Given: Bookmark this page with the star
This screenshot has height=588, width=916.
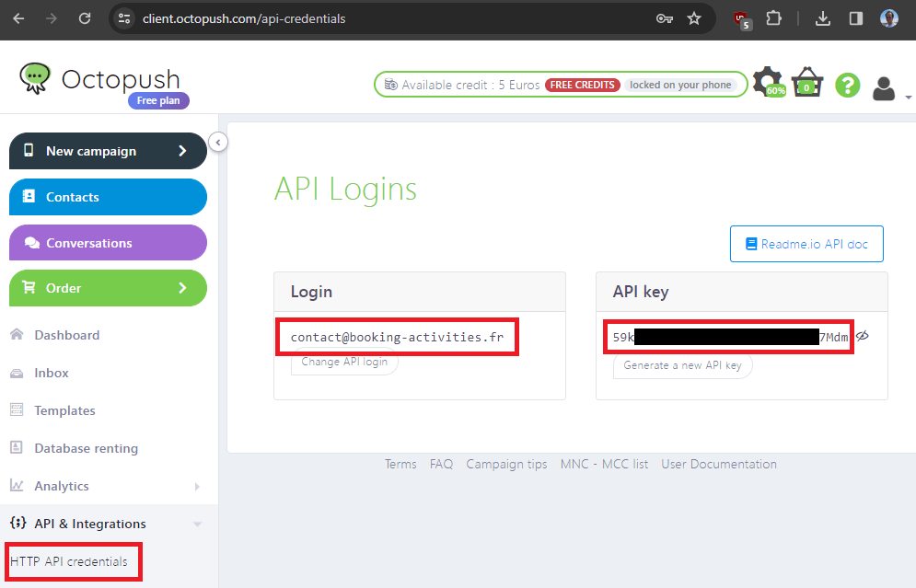Looking at the screenshot, I should tap(694, 18).
